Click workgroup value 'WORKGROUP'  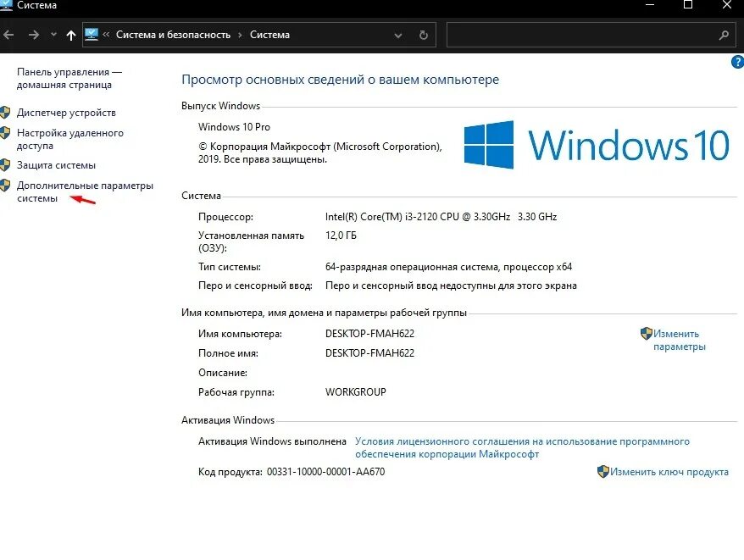tap(355, 392)
